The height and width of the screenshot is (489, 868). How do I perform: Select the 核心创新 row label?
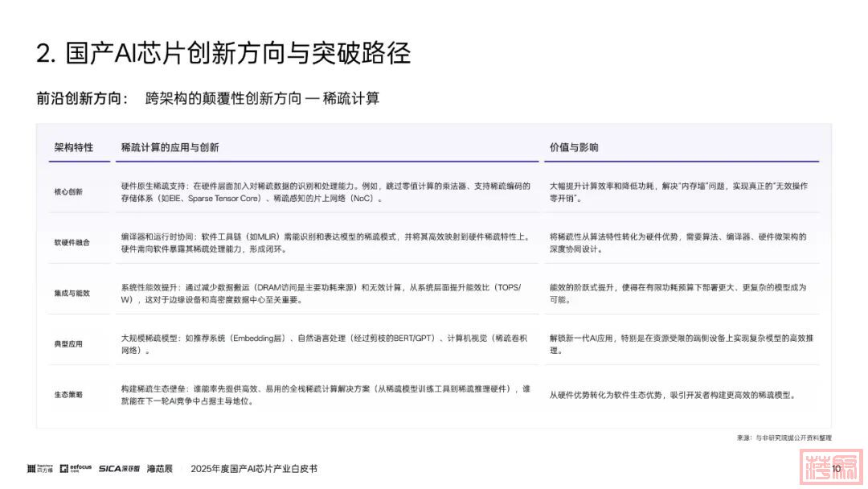[68, 192]
